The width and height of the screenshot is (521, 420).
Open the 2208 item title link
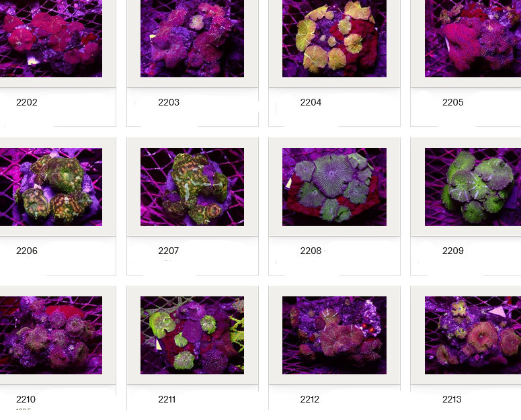point(311,251)
